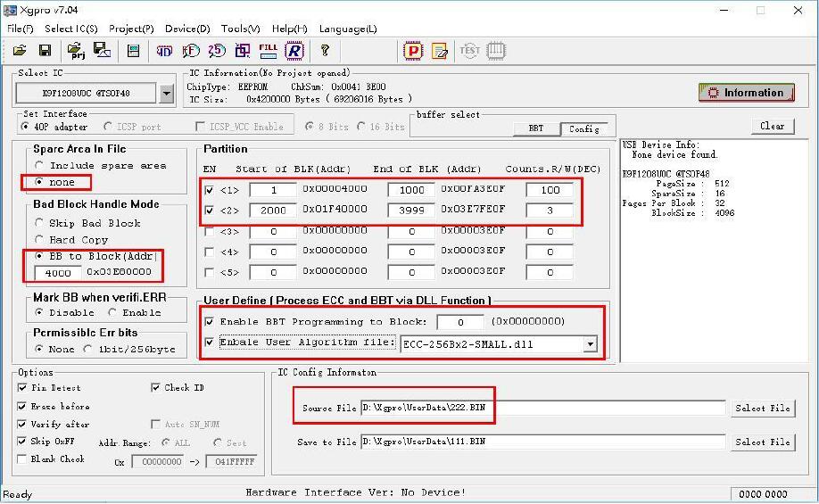The height and width of the screenshot is (504, 819).
Task: Click the FILL buffer toolbar icon
Action: tap(268, 51)
